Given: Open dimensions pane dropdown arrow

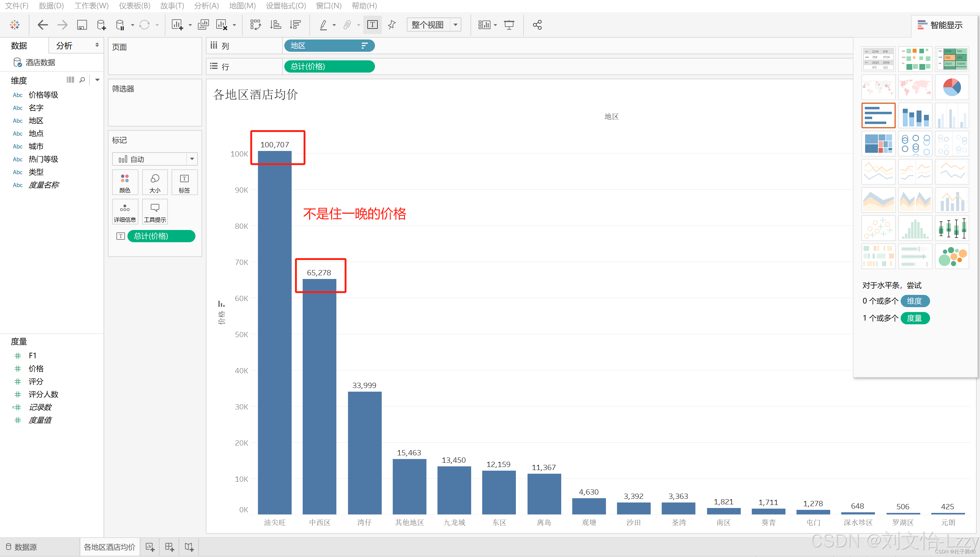Looking at the screenshot, I should click(98, 80).
